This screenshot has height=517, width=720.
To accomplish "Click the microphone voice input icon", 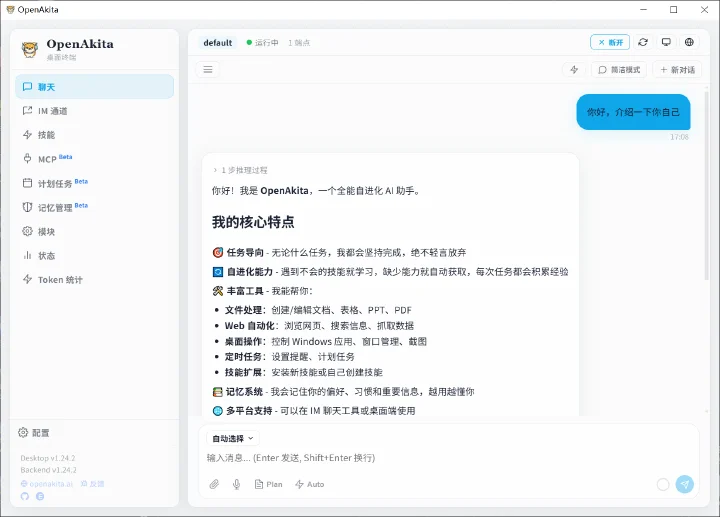I will (x=236, y=484).
